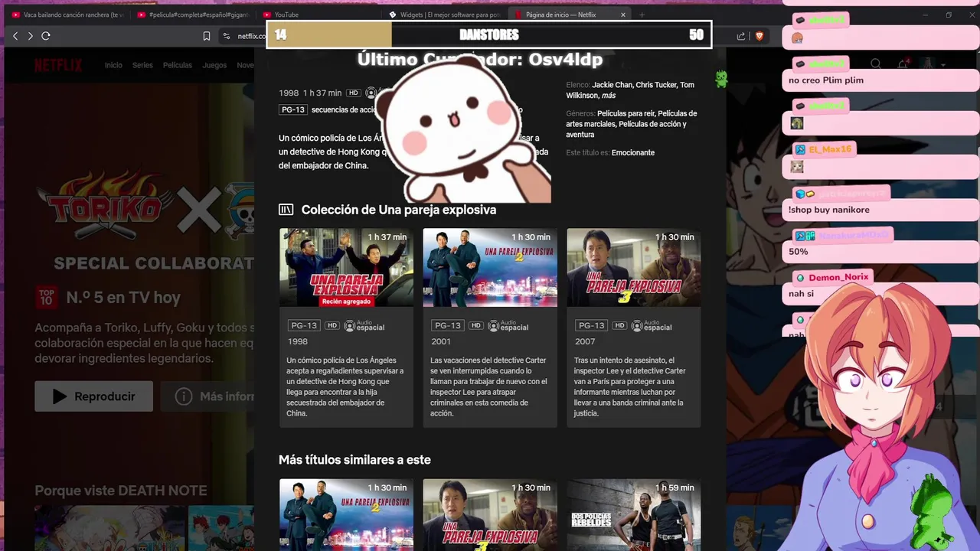Switch to the #película#completa#español tab
The width and height of the screenshot is (980, 551).
(193, 15)
